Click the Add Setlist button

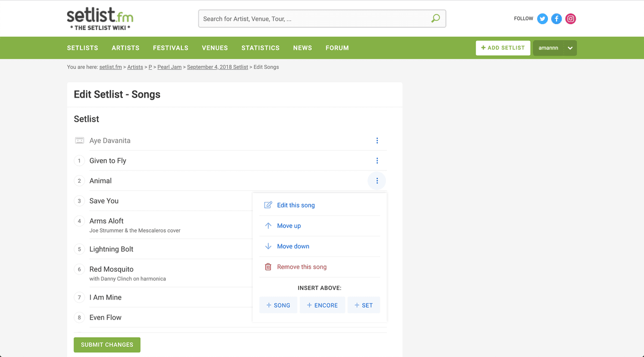(503, 48)
